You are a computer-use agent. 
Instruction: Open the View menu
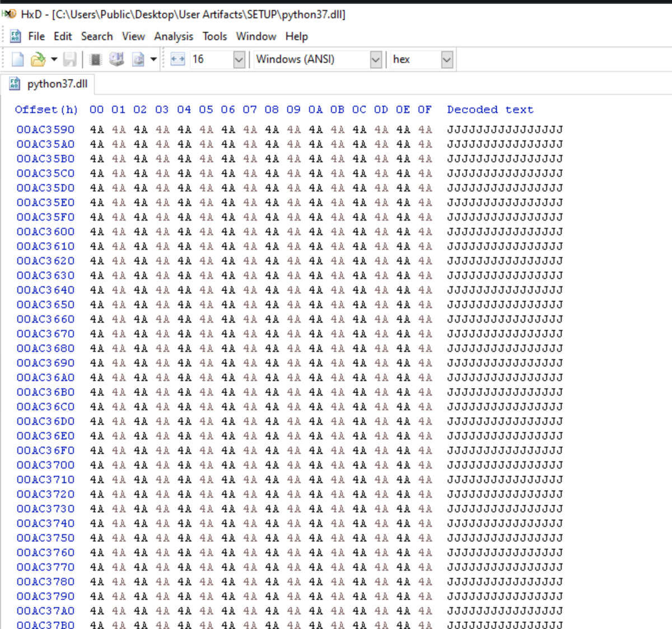[x=133, y=36]
